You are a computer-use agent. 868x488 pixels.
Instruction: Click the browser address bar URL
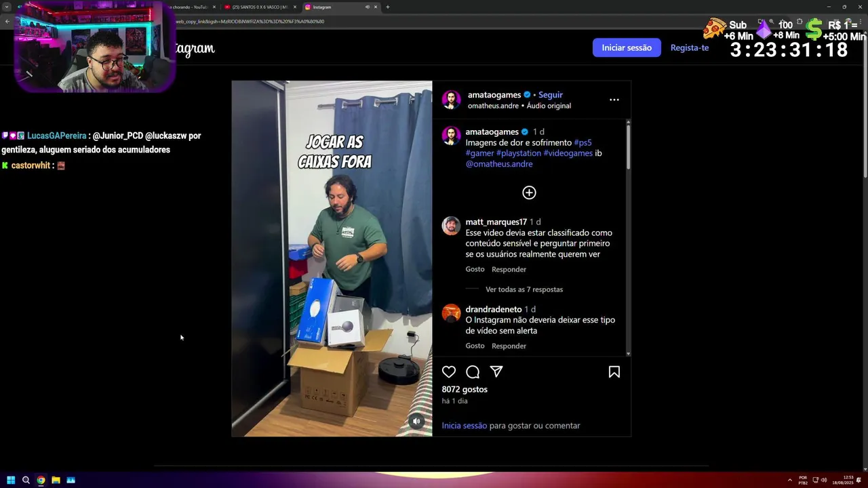click(x=250, y=21)
